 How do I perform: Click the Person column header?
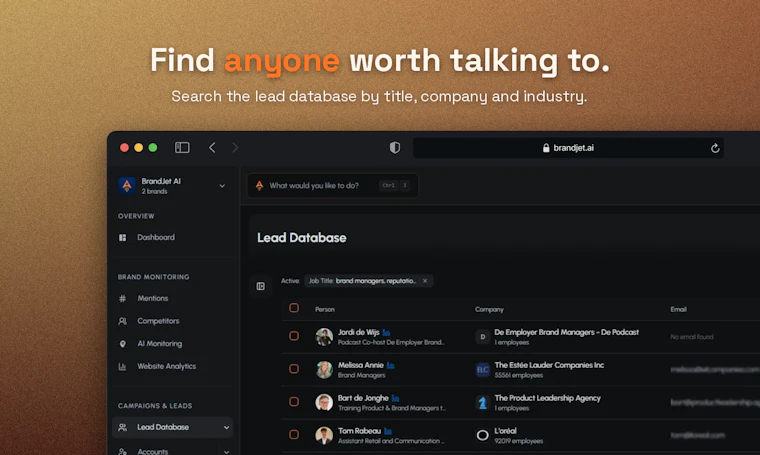coord(325,310)
